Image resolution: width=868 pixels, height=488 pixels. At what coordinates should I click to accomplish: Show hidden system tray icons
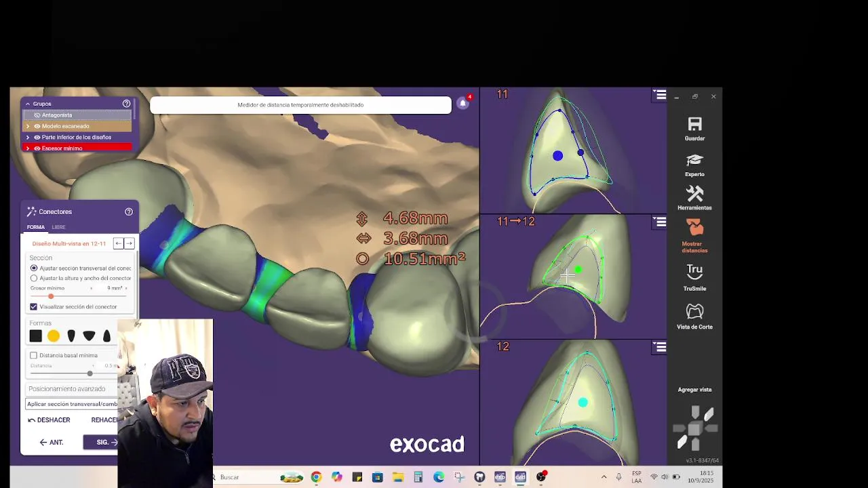604,477
